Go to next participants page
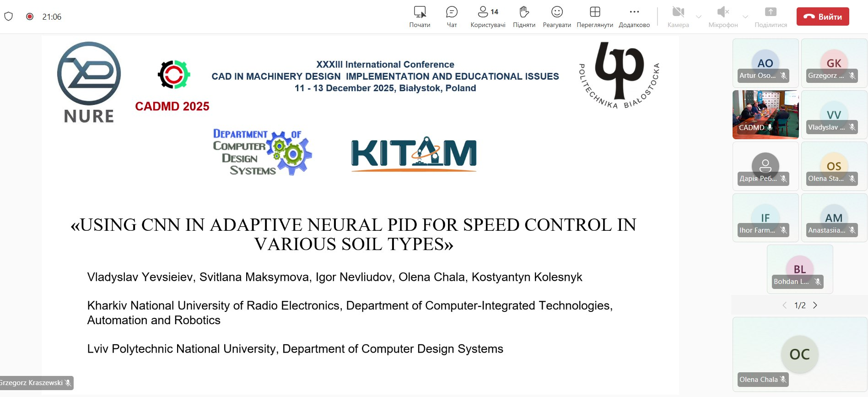 [815, 305]
